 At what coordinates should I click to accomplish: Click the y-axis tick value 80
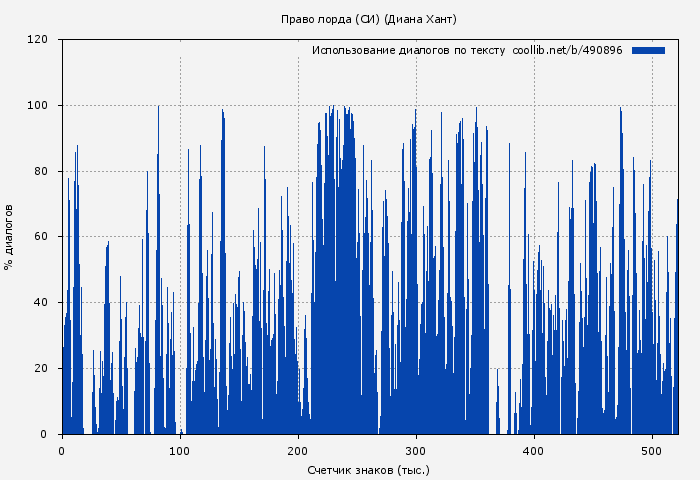point(41,171)
